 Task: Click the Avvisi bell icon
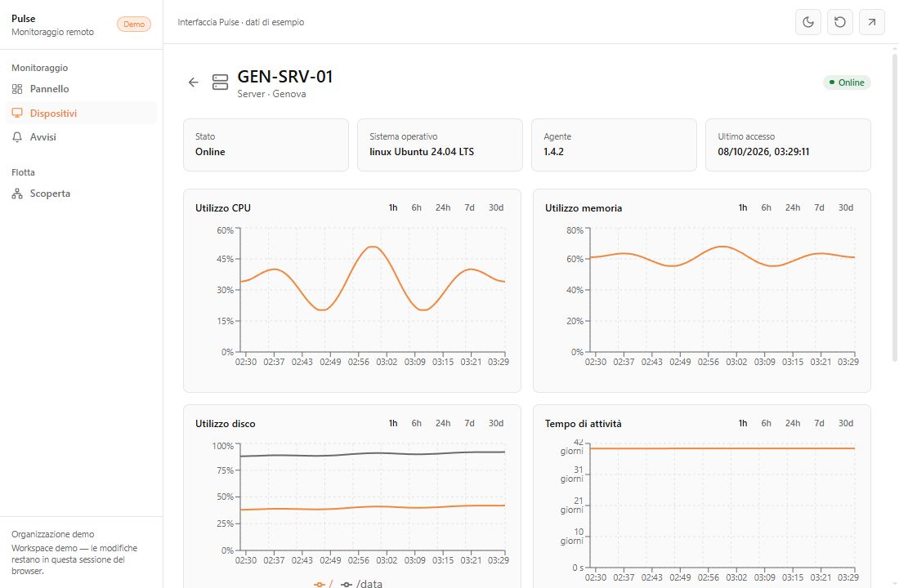pyautogui.click(x=17, y=137)
